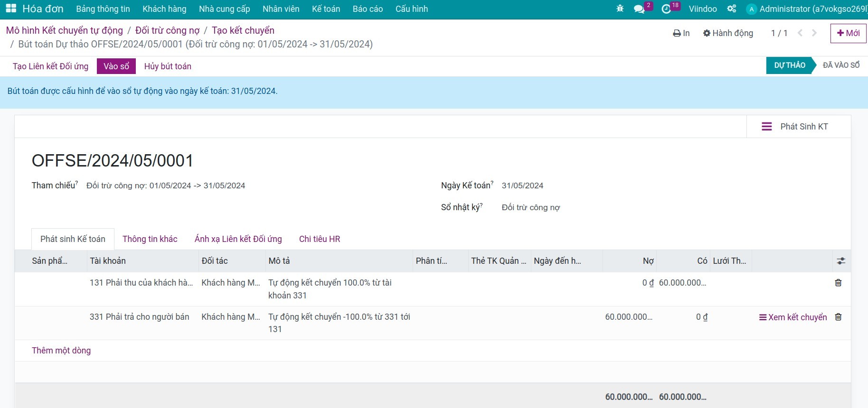This screenshot has height=408, width=868.
Task: Open Xem kết chuyển on line 331
Action: 793,317
